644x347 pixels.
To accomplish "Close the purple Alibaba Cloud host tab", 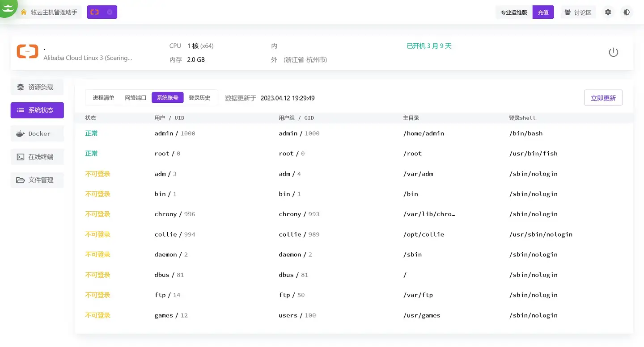I will pyautogui.click(x=110, y=12).
